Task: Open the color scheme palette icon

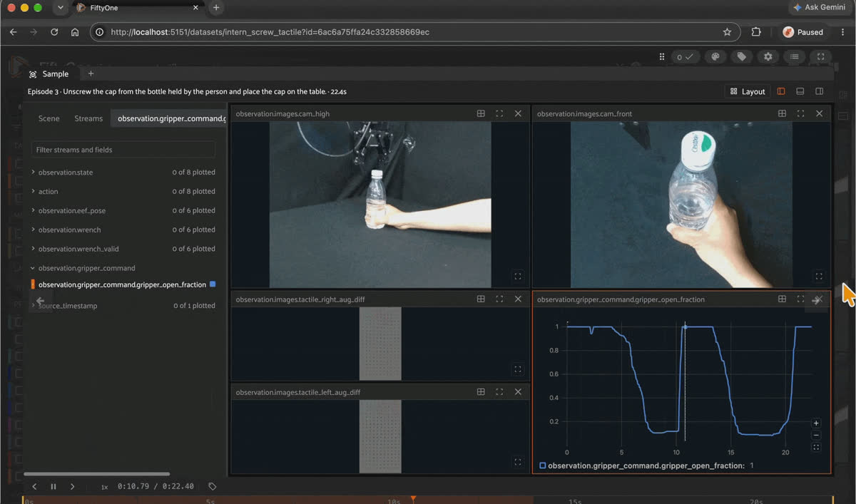Action: [715, 57]
